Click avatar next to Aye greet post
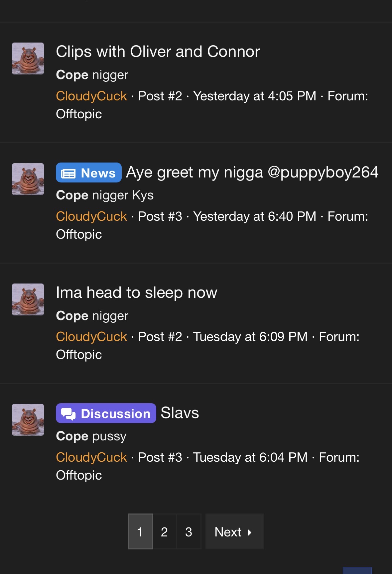Viewport: 392px width, 574px height. pos(28,179)
